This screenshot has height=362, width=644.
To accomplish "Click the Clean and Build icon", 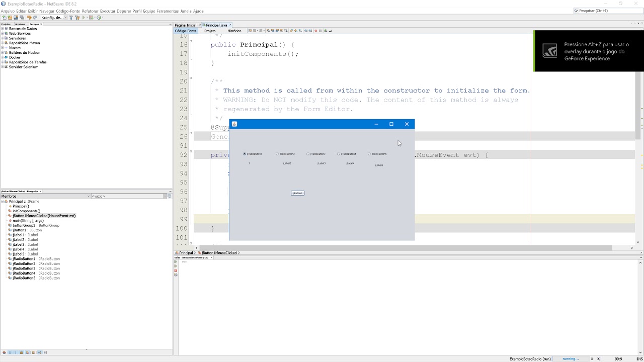I will click(x=77, y=18).
